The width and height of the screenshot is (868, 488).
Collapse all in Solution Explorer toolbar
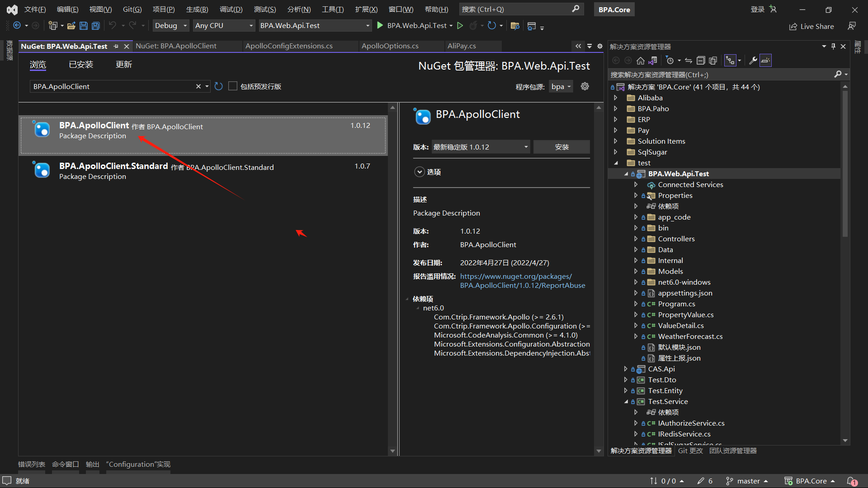point(701,61)
